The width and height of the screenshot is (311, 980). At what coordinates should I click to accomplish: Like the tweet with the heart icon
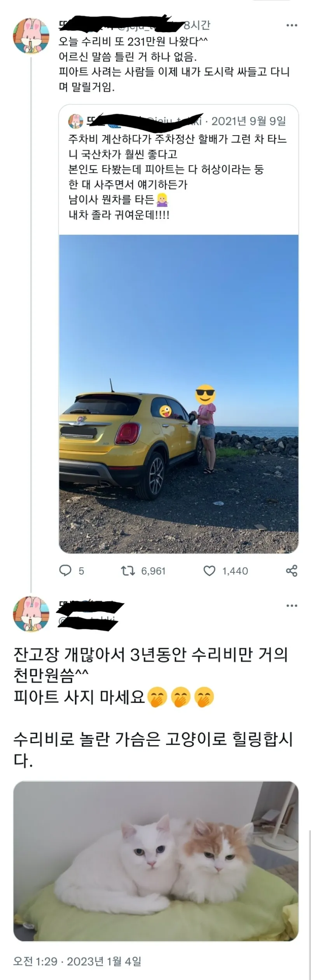pos(210,570)
